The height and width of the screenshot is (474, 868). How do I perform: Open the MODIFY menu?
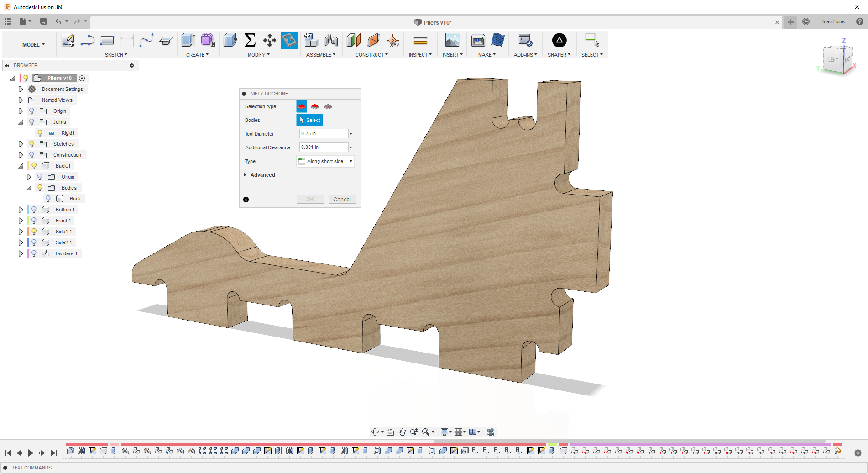click(258, 55)
